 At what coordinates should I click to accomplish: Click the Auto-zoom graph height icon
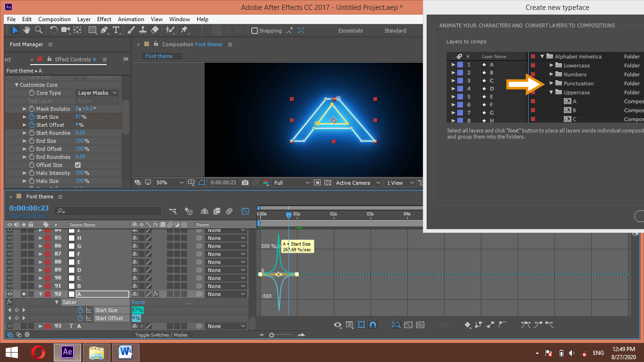tap(396, 325)
